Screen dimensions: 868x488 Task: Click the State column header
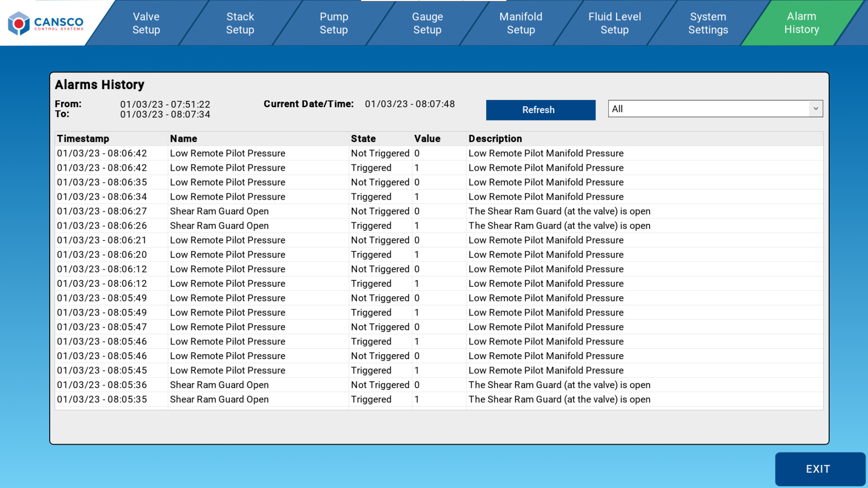pyautogui.click(x=363, y=139)
